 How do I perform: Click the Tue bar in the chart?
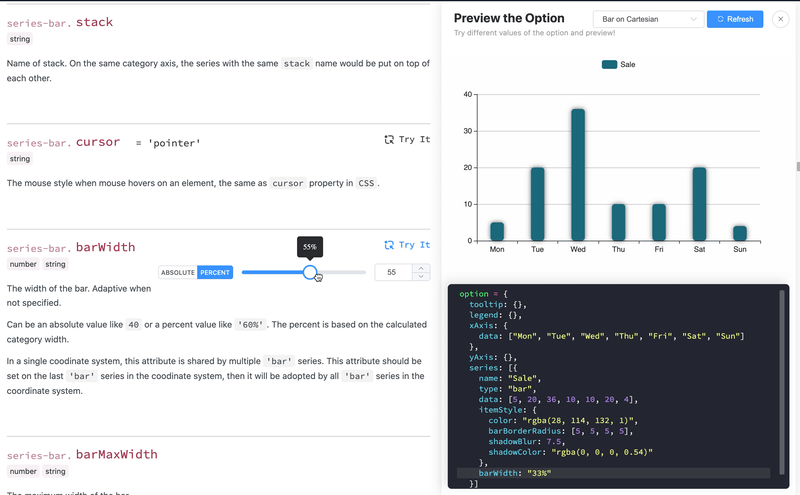pyautogui.click(x=537, y=204)
